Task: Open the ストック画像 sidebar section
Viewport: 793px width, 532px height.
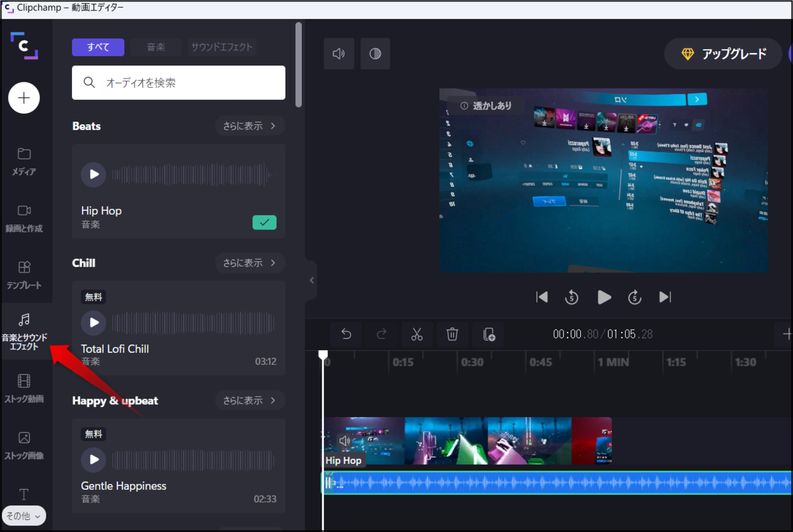Action: point(24,446)
